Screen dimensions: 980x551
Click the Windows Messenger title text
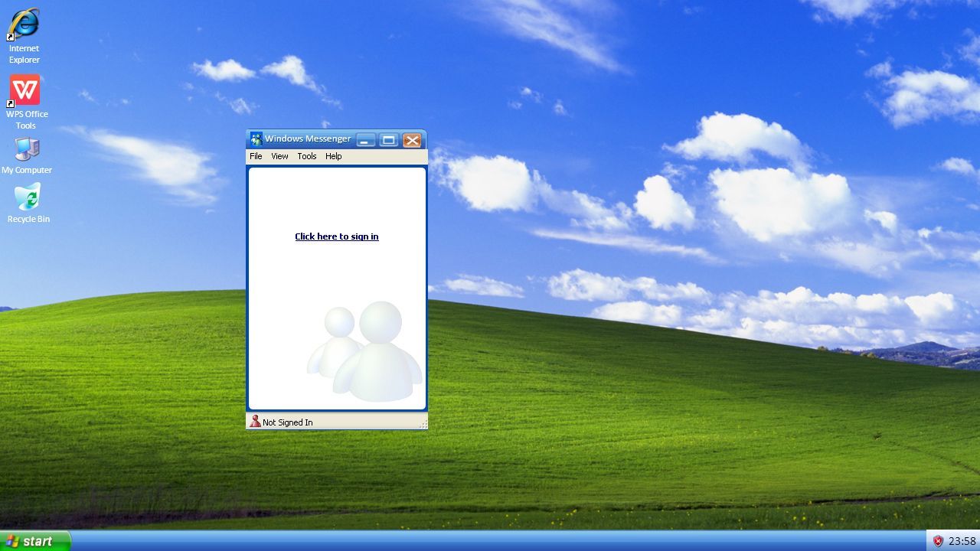tap(308, 139)
